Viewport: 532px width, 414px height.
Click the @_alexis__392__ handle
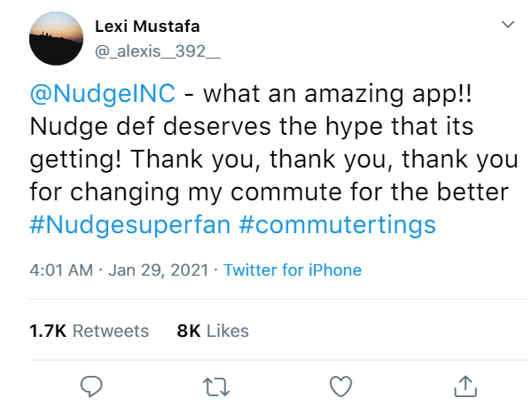(158, 51)
